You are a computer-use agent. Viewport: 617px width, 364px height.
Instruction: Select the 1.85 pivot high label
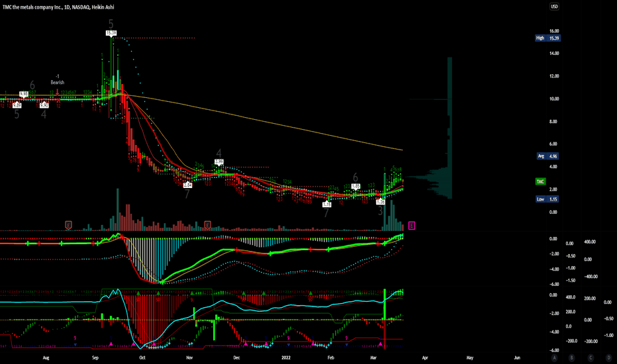coord(356,186)
